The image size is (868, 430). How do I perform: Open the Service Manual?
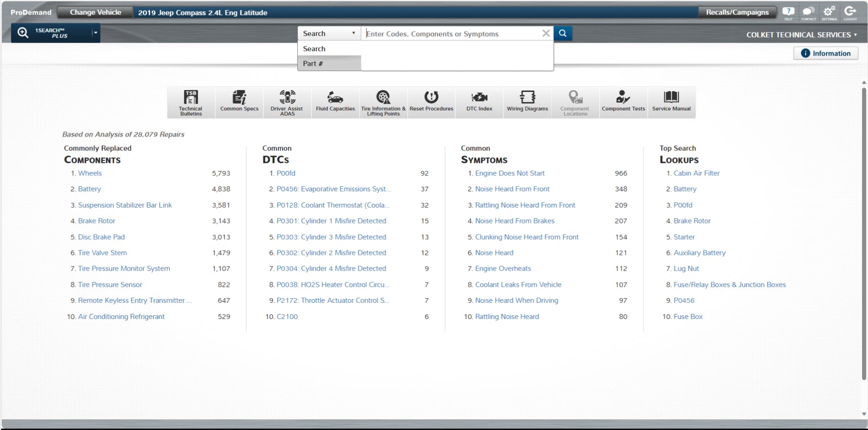point(671,102)
